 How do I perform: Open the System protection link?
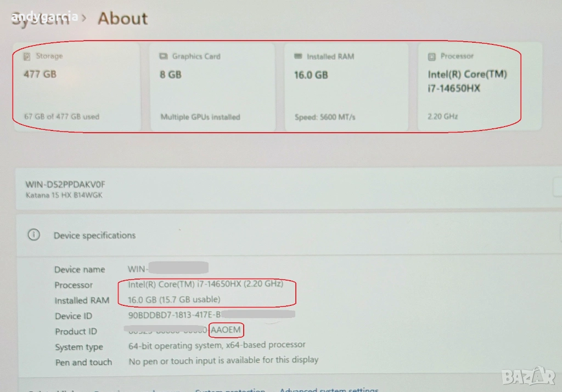(x=230, y=389)
